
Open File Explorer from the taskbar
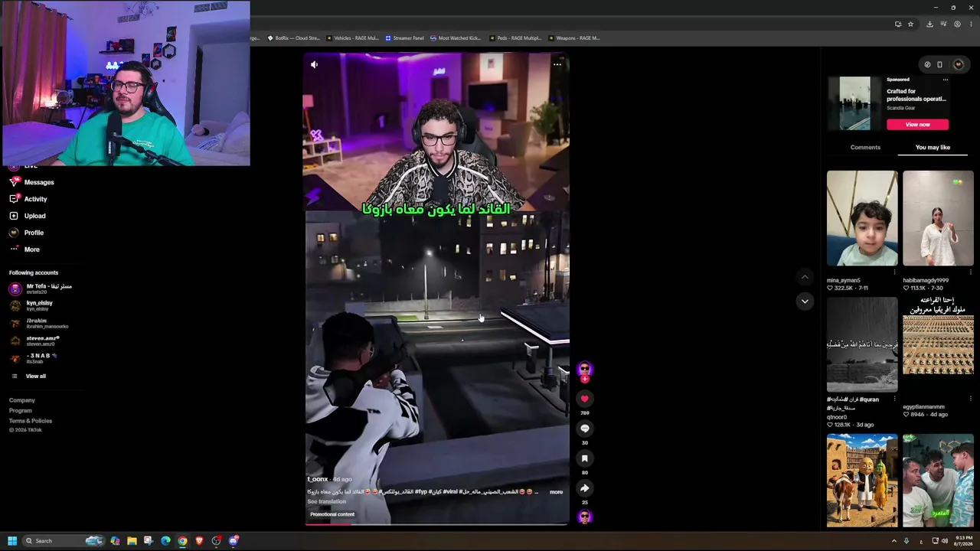[x=132, y=541]
